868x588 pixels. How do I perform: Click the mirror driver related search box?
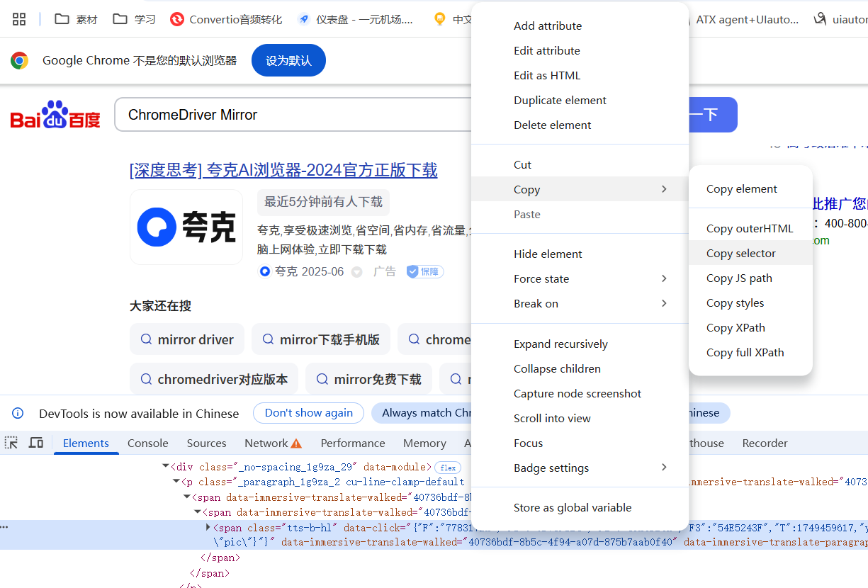point(186,339)
